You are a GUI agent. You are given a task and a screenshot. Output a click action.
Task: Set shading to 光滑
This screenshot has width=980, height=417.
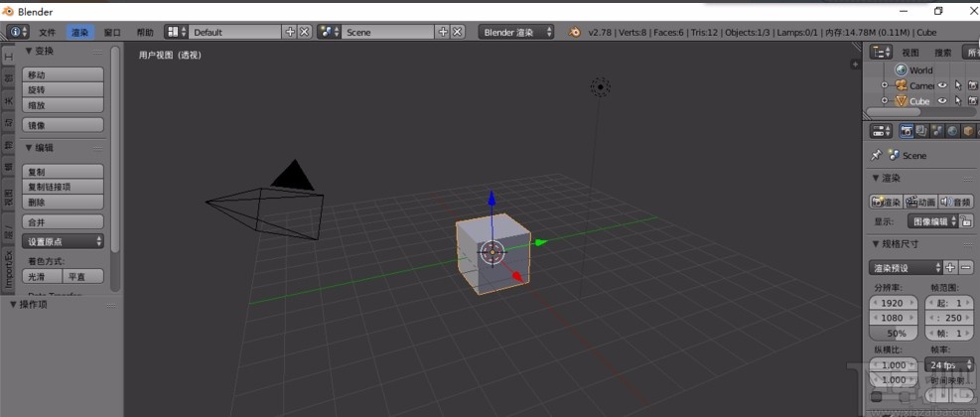pos(43,276)
